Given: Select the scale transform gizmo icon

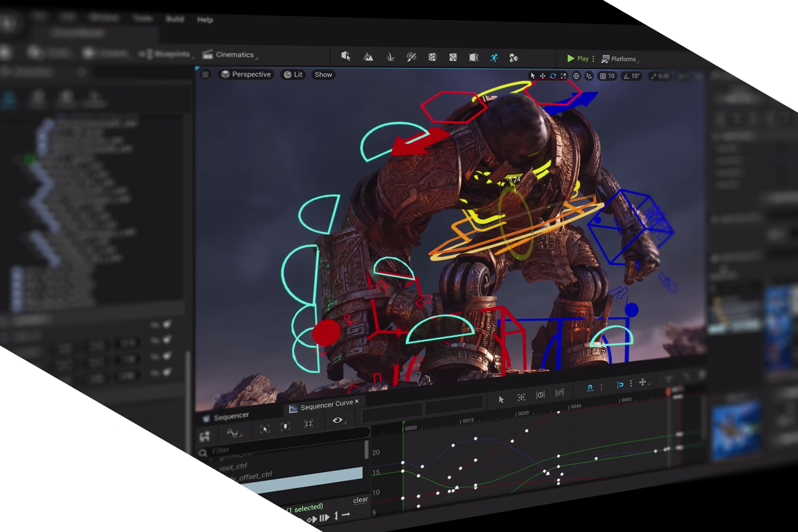Looking at the screenshot, I should tap(563, 76).
